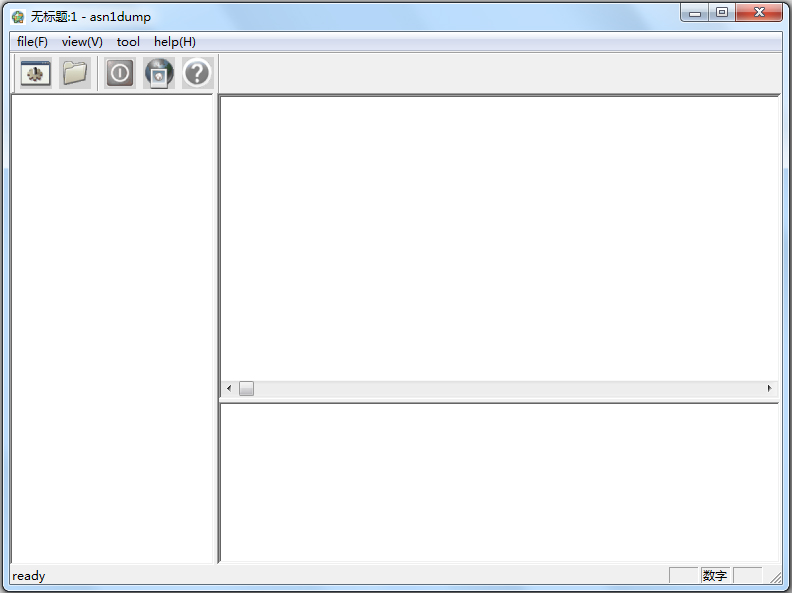Click the asn1dump app icon in title bar
The height and width of the screenshot is (593, 792).
click(x=18, y=17)
